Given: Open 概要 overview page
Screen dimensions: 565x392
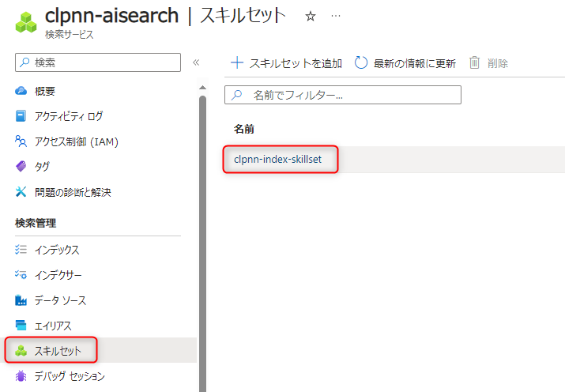Looking at the screenshot, I should click(x=44, y=91).
